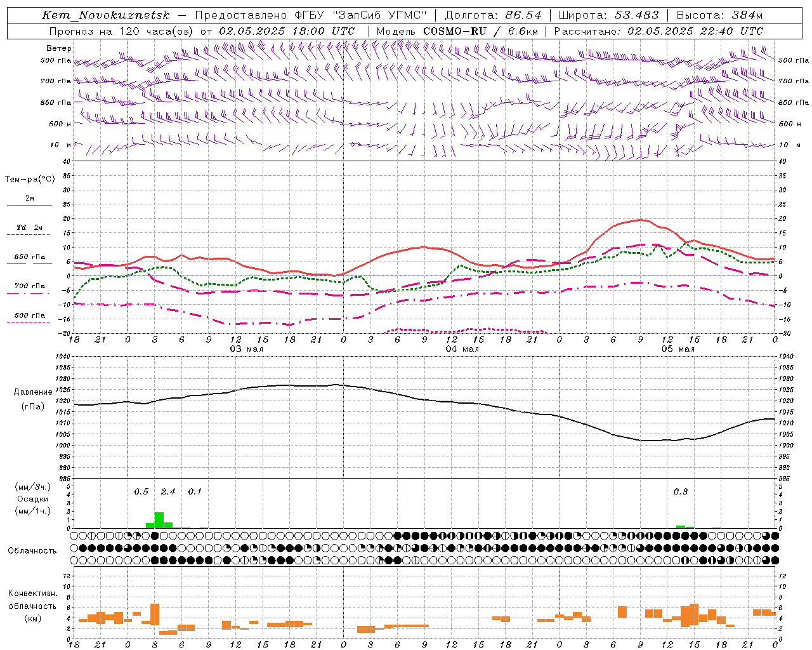
Task: Click the '(мм/1ч.)' precipitation unit label
Action: coord(33,511)
